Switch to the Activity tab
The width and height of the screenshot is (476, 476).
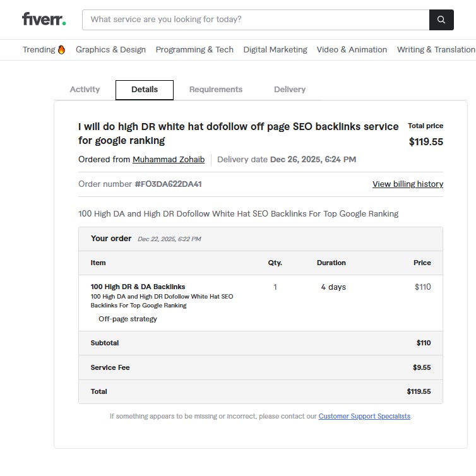pos(85,90)
